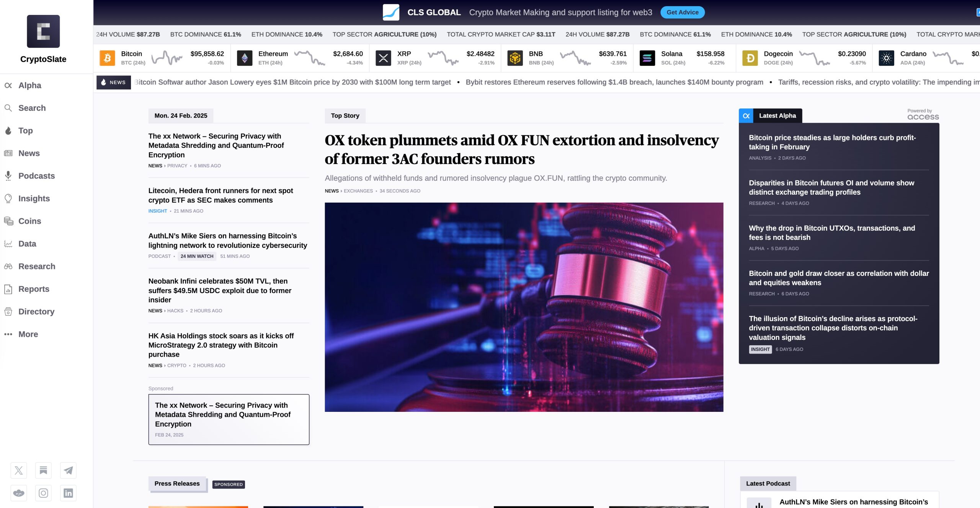Click the HACKS category tag
This screenshot has height=508, width=980.
175,311
